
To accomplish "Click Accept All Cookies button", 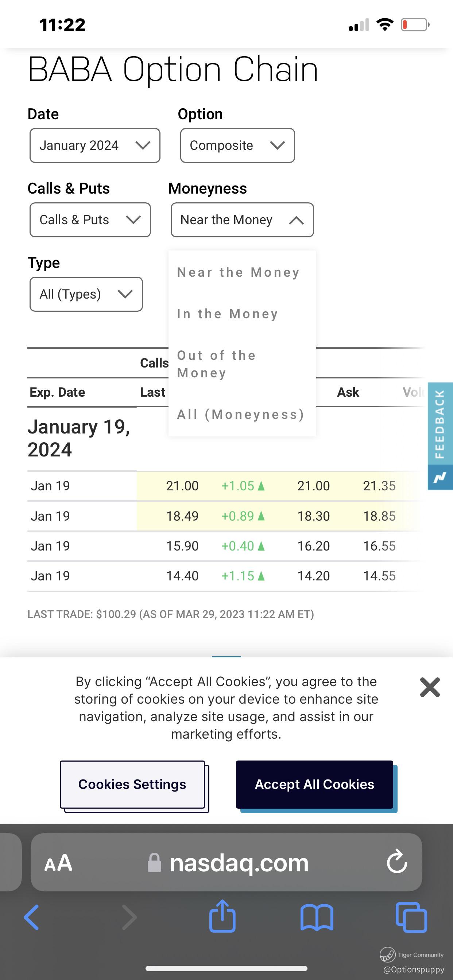I will coord(314,785).
